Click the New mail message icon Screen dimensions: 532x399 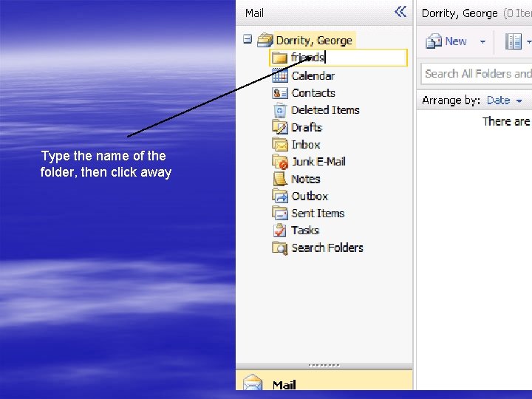pyautogui.click(x=434, y=41)
